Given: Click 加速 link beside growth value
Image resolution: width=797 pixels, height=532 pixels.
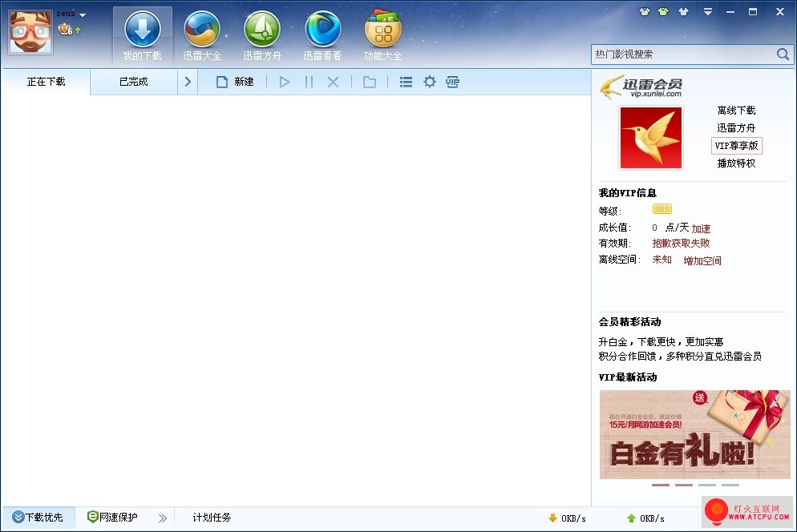Looking at the screenshot, I should click(x=701, y=228).
